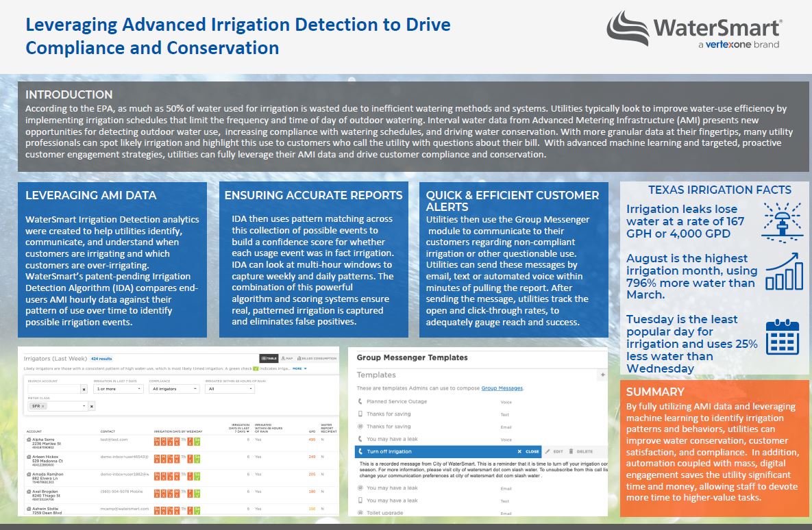Open the Irrigated Within 48 Hours of Rain dropdown
The height and width of the screenshot is (530, 812).
coord(230,389)
